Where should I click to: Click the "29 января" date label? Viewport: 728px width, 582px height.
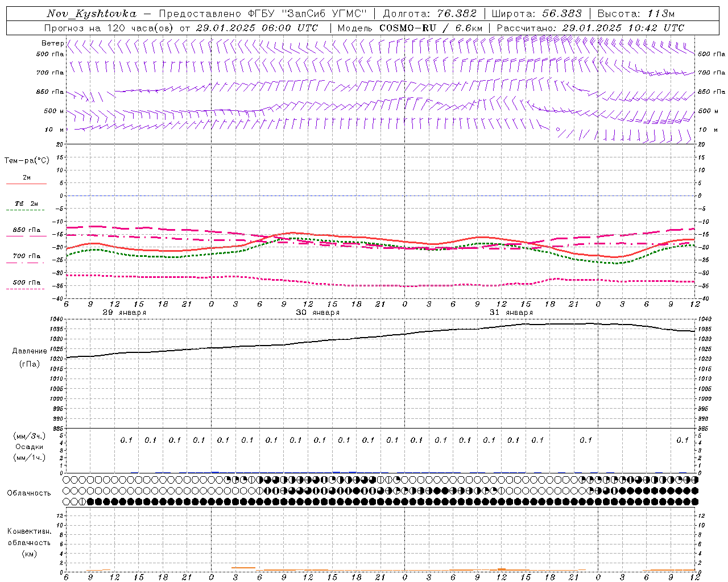[x=124, y=313]
